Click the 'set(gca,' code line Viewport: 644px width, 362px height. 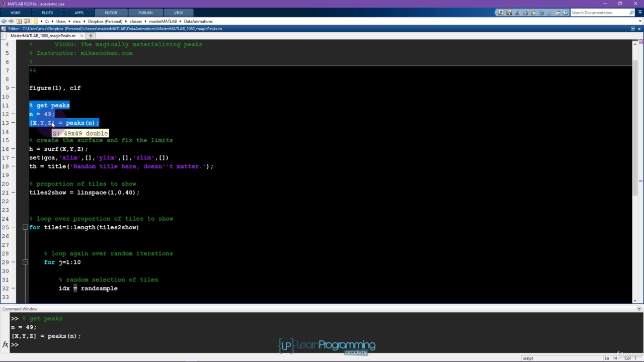point(99,157)
